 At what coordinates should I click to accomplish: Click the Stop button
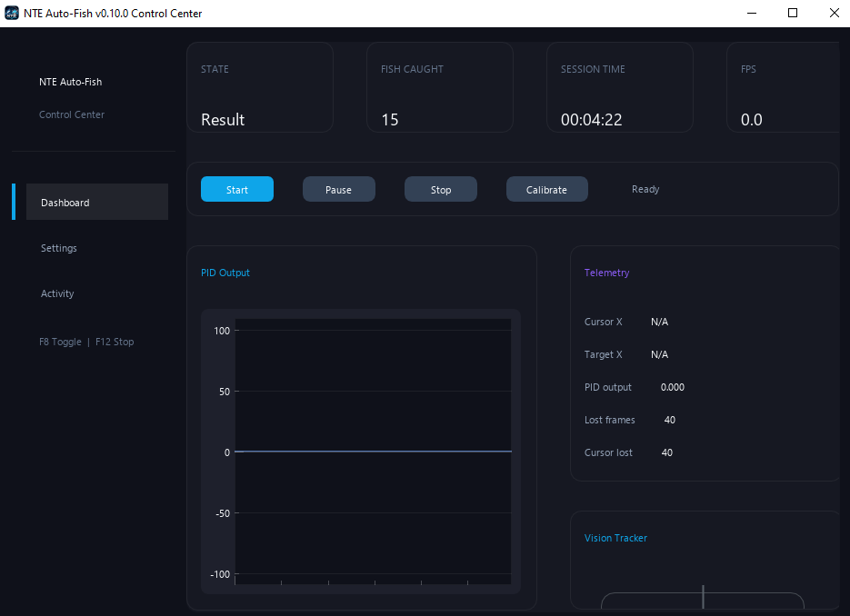click(441, 189)
